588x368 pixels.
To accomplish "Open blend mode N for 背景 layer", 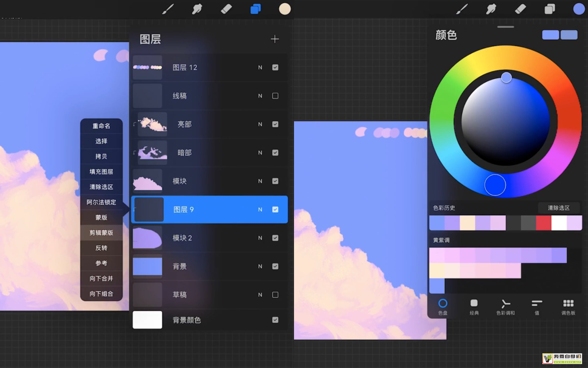I will [260, 266].
